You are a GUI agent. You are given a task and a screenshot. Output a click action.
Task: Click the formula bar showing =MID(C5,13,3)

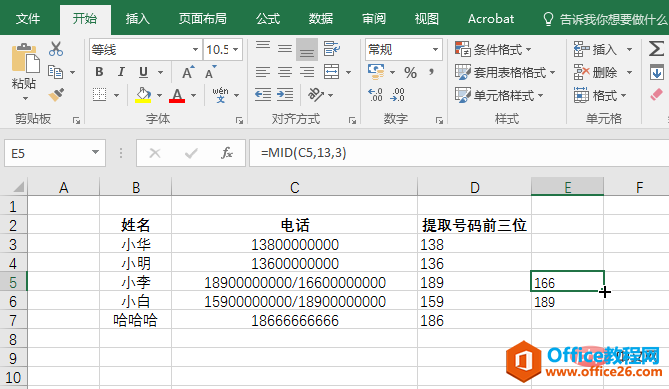(x=459, y=153)
